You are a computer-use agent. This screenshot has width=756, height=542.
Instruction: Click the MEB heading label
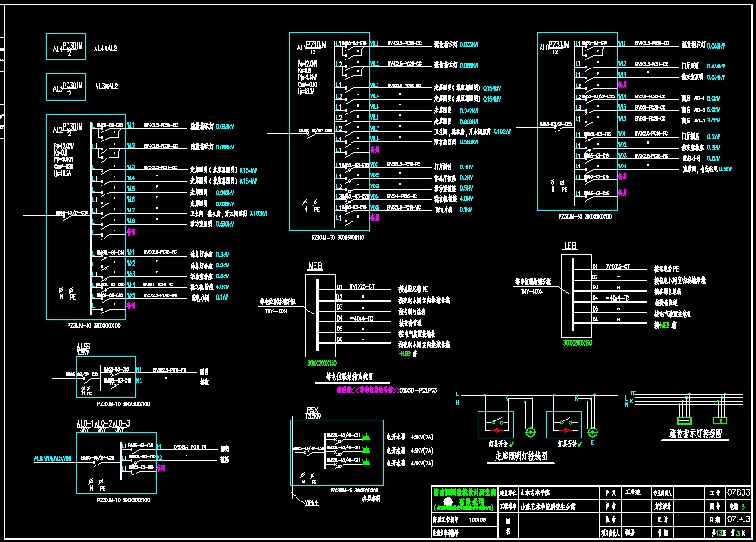(x=315, y=267)
